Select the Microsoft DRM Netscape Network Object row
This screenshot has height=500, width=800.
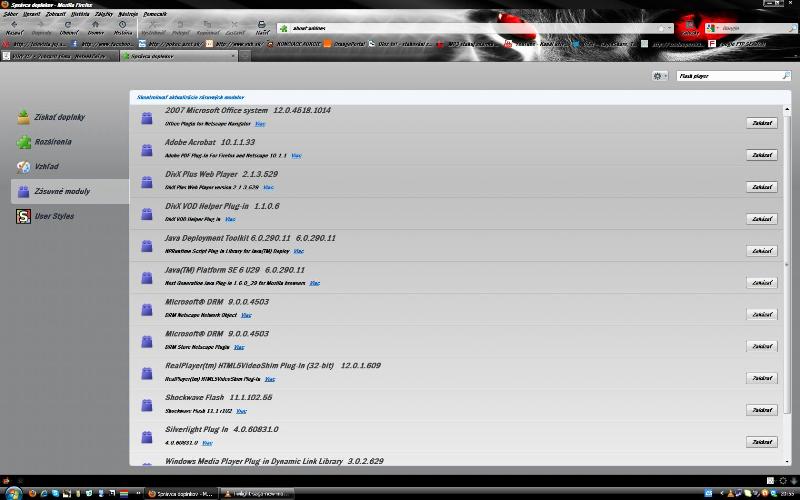(x=456, y=309)
